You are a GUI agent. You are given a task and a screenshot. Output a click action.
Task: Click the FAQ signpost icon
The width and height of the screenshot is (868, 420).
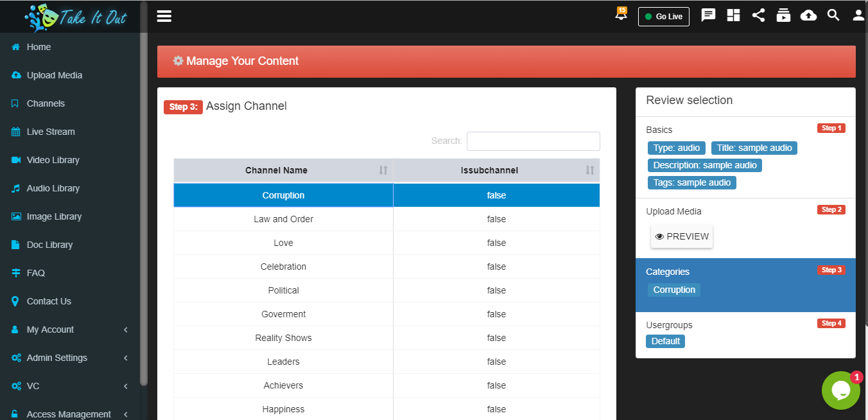[16, 273]
